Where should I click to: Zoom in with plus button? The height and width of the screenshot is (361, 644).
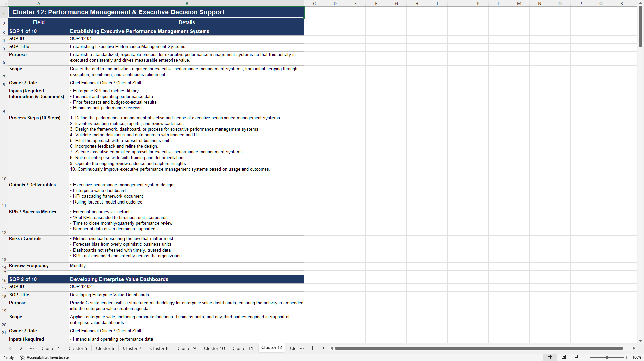pyautogui.click(x=626, y=357)
